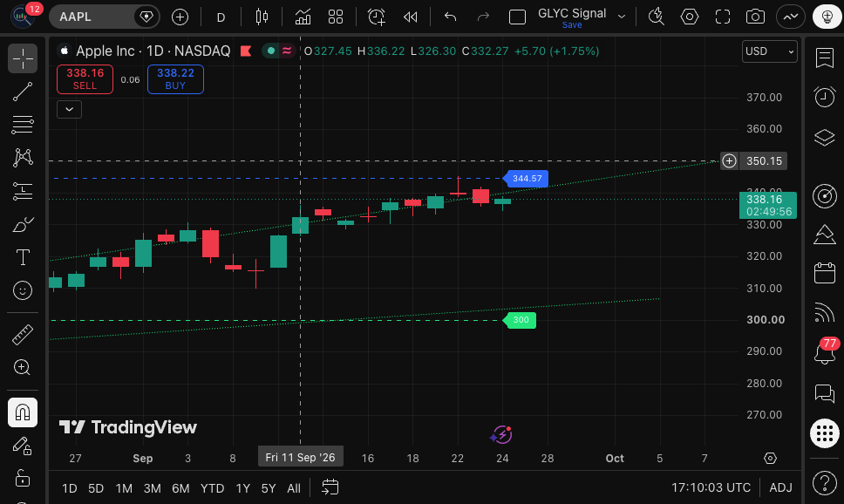
Task: Open the indicators menu in the top toolbar
Action: pos(303,17)
